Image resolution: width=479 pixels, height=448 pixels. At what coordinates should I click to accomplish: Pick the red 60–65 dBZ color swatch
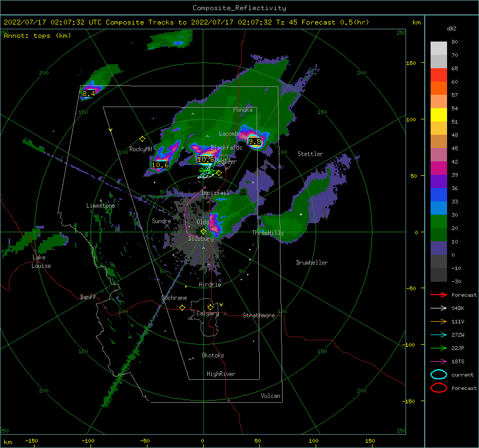tap(439, 75)
